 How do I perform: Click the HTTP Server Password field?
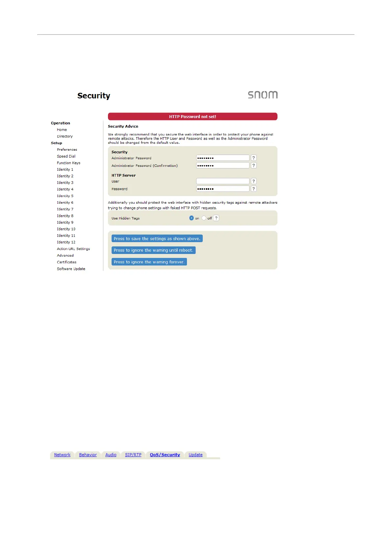(x=222, y=189)
